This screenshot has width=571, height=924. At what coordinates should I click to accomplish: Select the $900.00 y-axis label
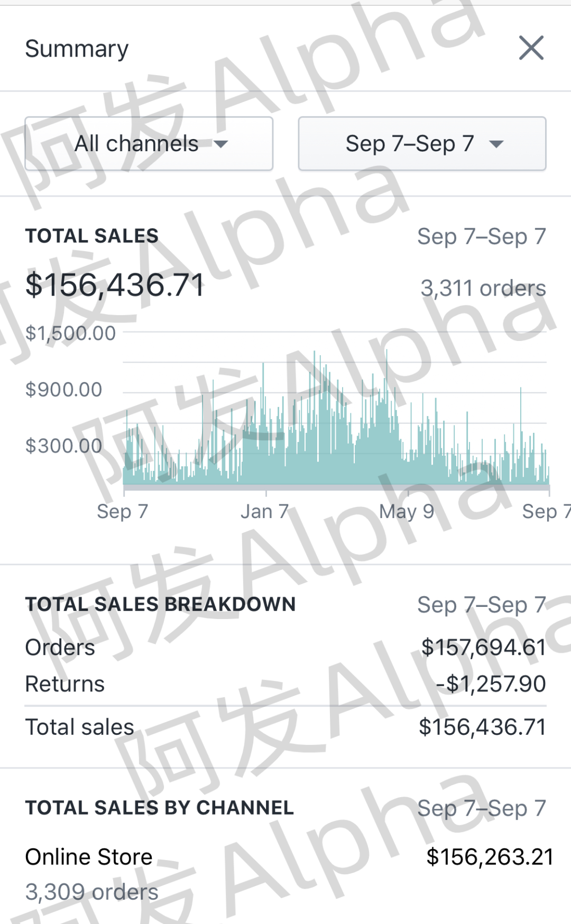pos(63,390)
